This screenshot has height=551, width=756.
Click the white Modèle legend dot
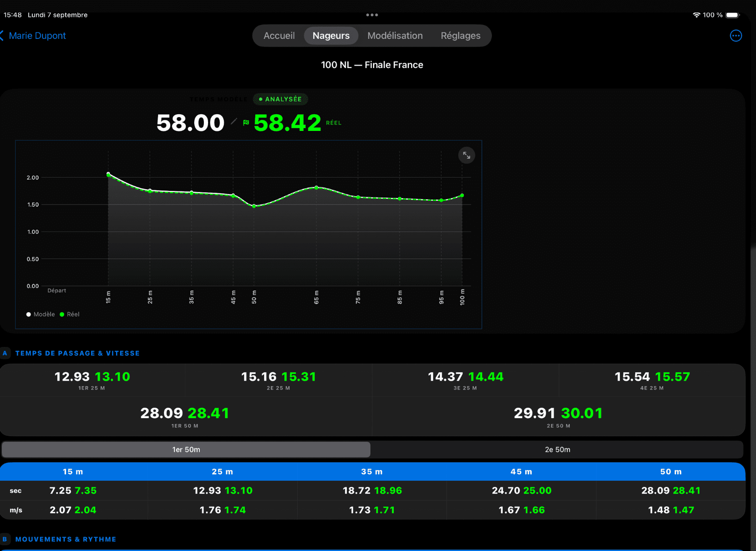29,315
